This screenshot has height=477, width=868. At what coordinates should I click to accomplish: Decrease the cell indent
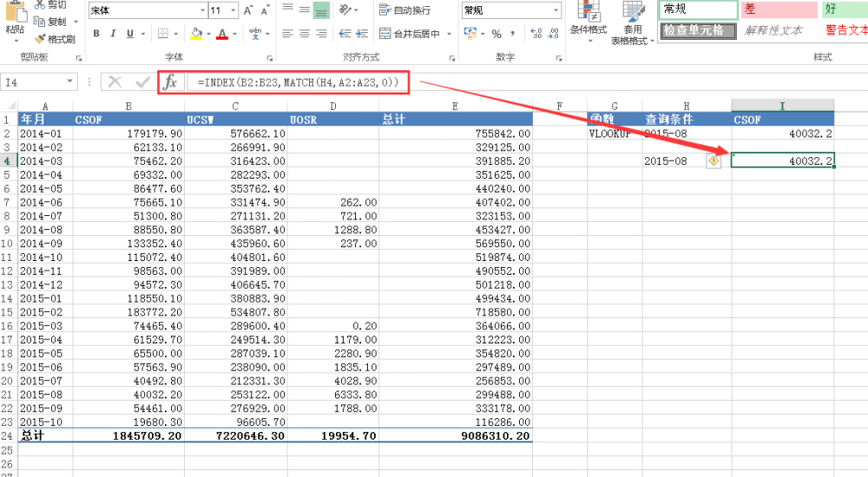tap(345, 34)
